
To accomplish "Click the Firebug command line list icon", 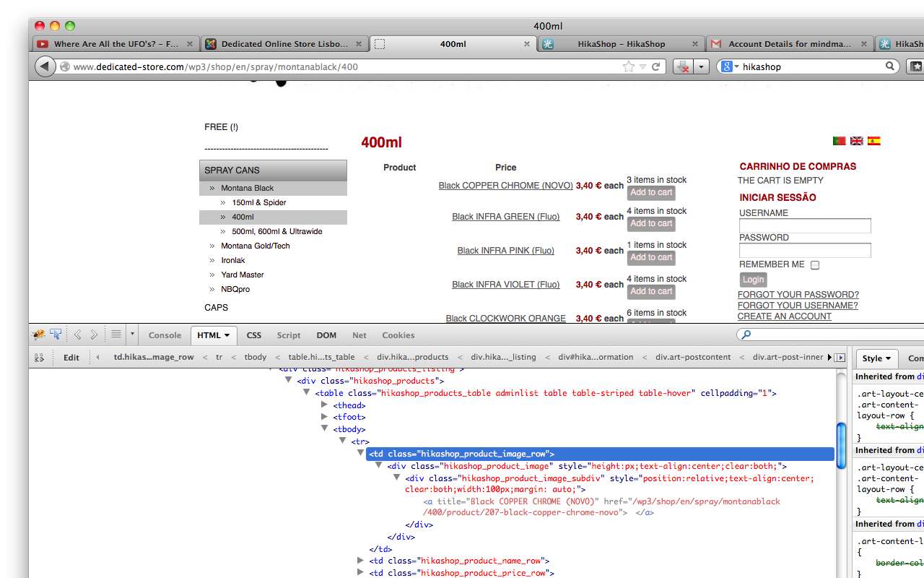I will click(x=115, y=335).
